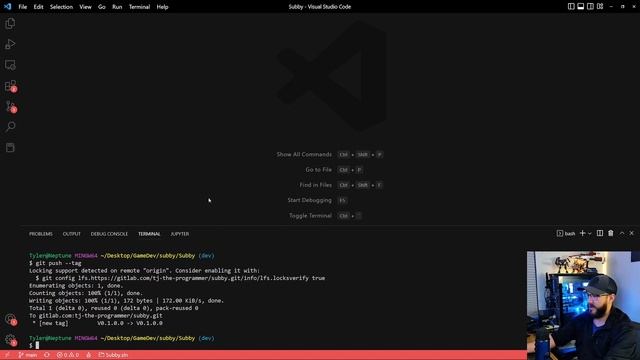Open the Run and Debug view

tap(10, 44)
